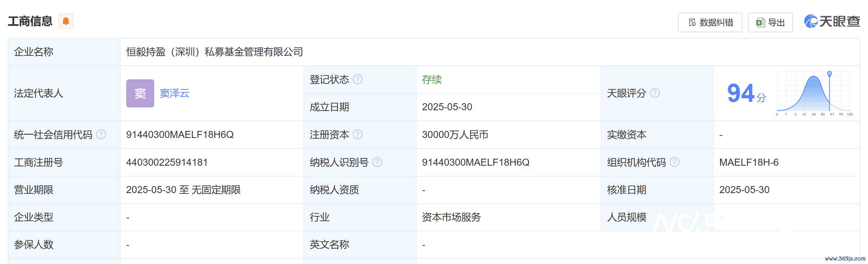The height and width of the screenshot is (264, 868).
Task: Click the score distribution chart
Action: [814, 93]
